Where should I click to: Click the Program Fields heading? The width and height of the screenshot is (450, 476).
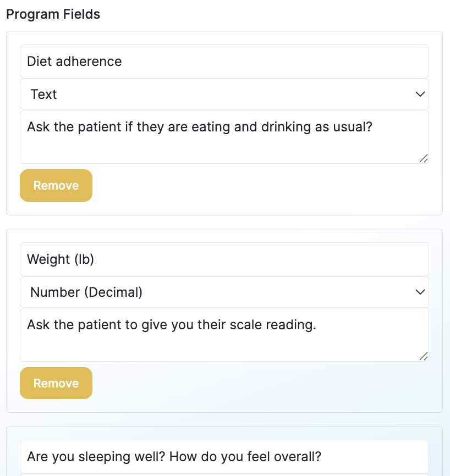[53, 14]
